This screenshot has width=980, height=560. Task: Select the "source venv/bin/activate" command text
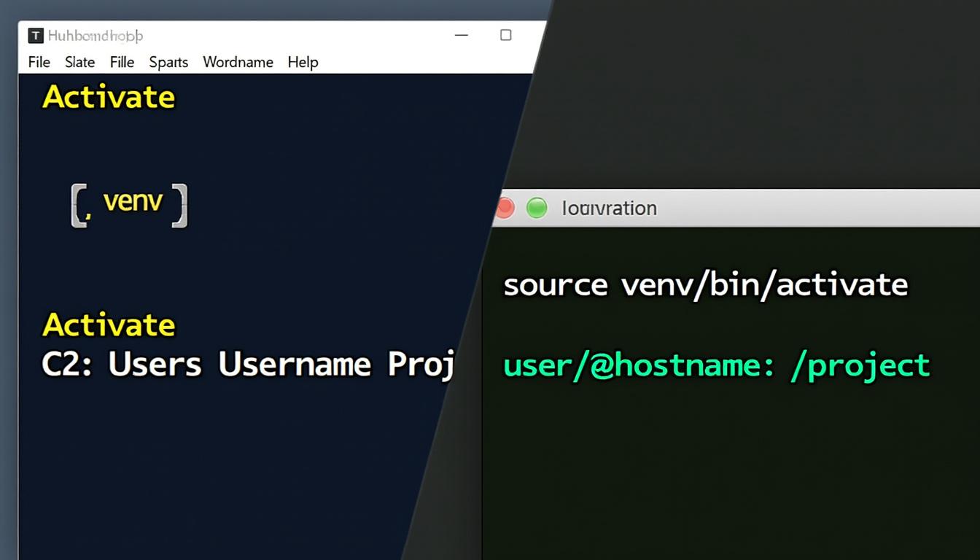(704, 284)
